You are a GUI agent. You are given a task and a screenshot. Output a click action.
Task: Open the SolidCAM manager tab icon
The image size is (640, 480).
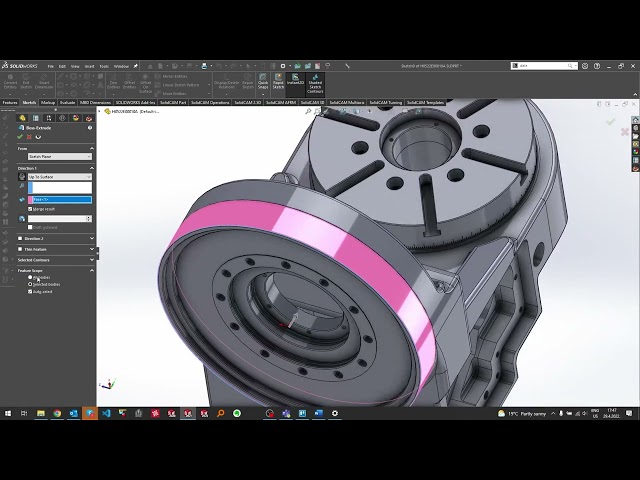[x=89, y=118]
